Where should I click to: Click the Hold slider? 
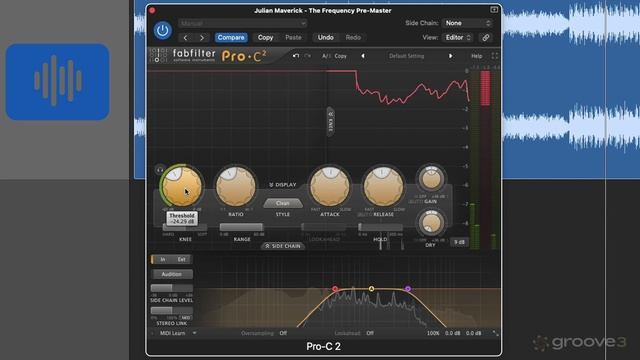[x=380, y=227]
